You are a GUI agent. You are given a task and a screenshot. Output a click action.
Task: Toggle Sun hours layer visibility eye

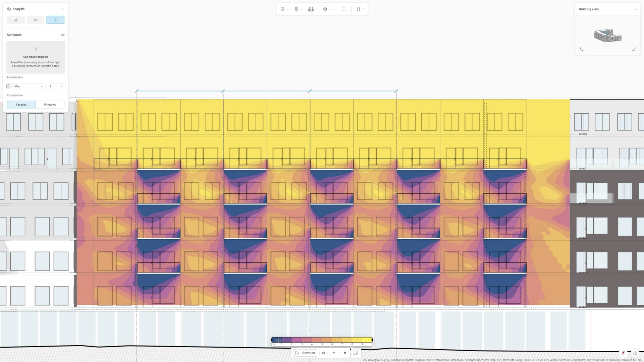click(x=63, y=35)
